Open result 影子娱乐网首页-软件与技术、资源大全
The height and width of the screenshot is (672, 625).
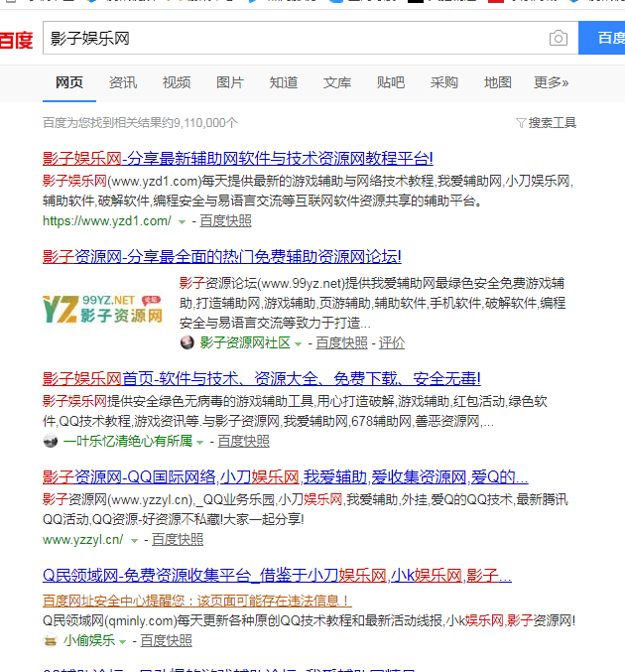click(x=262, y=379)
